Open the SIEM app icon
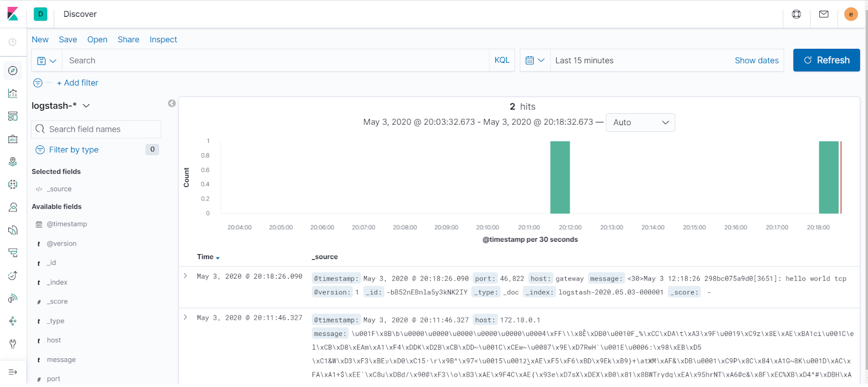Image resolution: width=868 pixels, height=387 pixels. pyautogui.click(x=13, y=299)
